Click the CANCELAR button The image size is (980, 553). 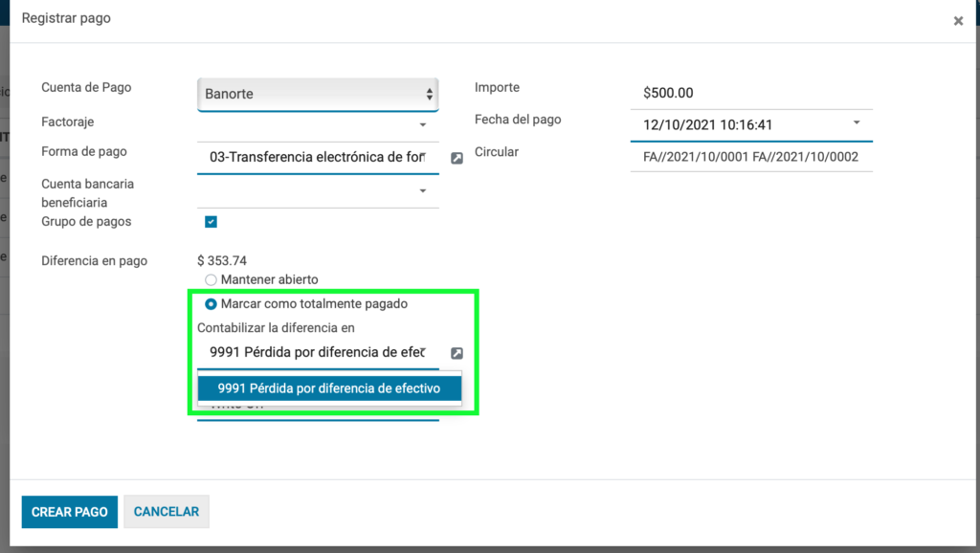click(167, 512)
